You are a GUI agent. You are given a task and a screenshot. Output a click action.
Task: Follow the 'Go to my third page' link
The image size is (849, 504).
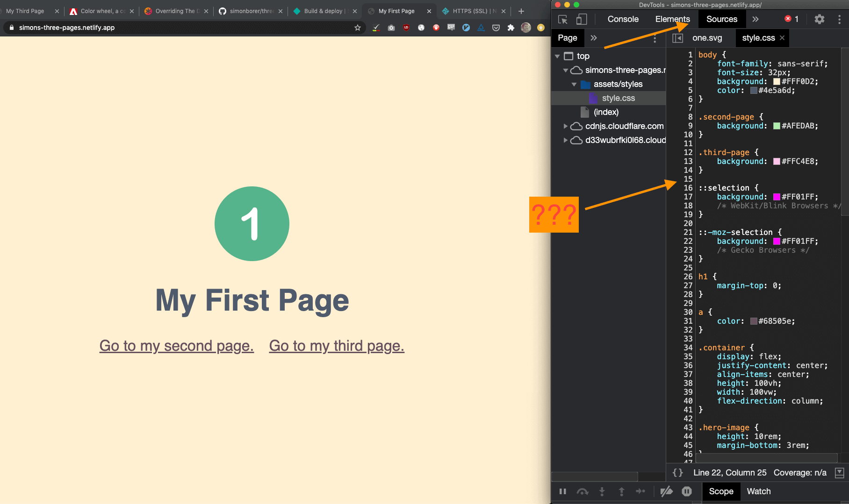click(337, 346)
